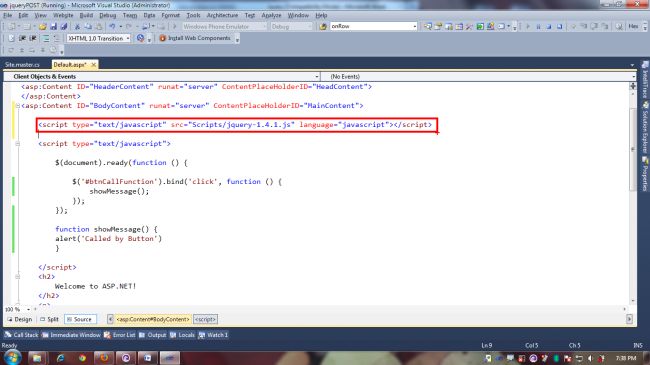Open the Locals window tab

point(182,335)
